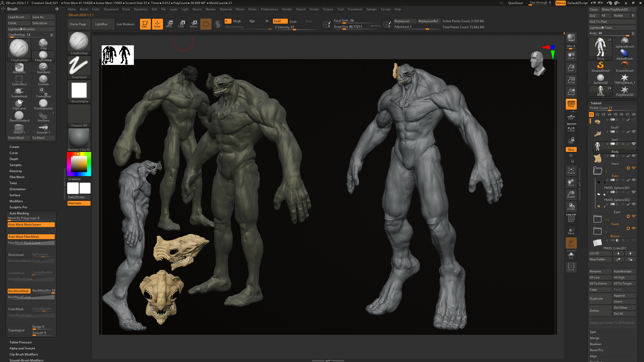
Task: Expand the Sculptris Pro section
Action: pos(18,207)
